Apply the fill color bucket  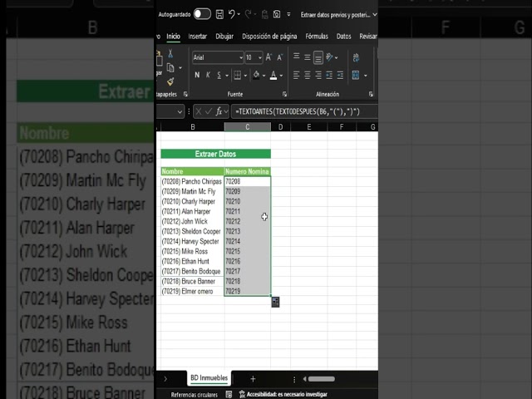(257, 75)
